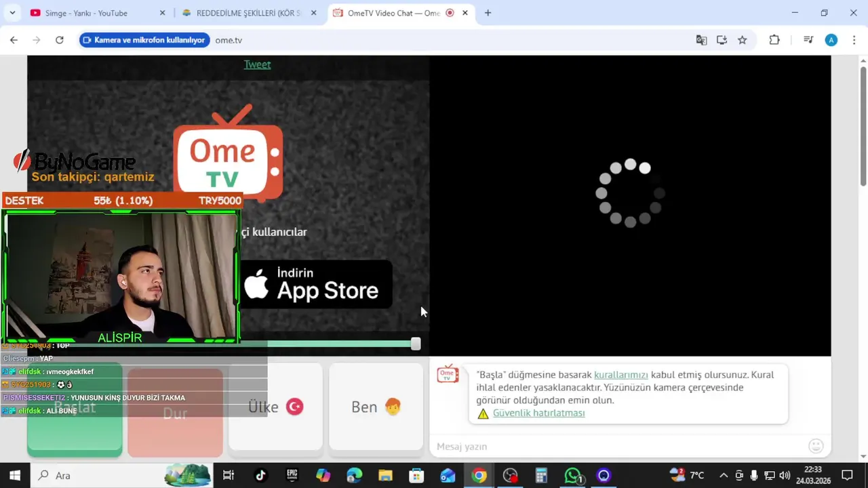Click the taskbar Ara search box
Viewport: 868px width, 488px height.
click(122, 475)
